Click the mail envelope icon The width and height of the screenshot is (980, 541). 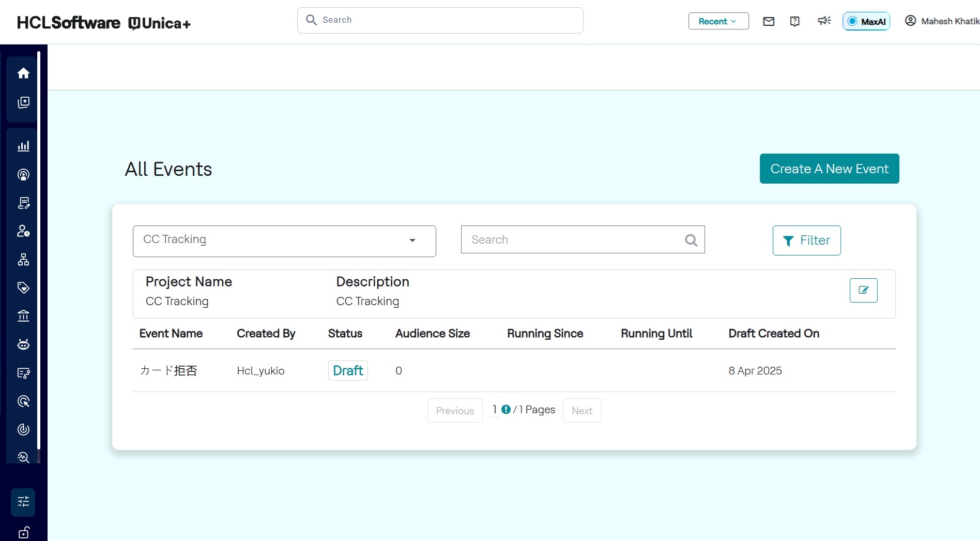point(769,21)
